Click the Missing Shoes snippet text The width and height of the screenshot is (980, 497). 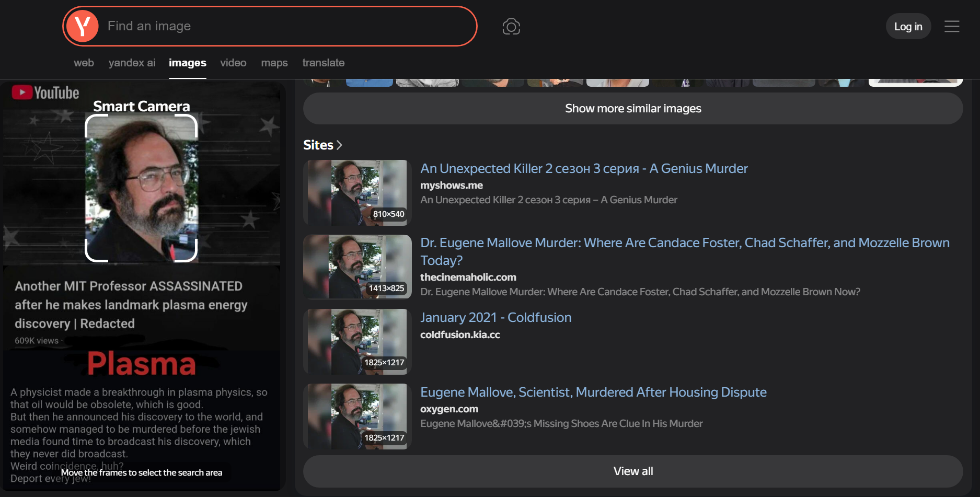click(x=561, y=424)
